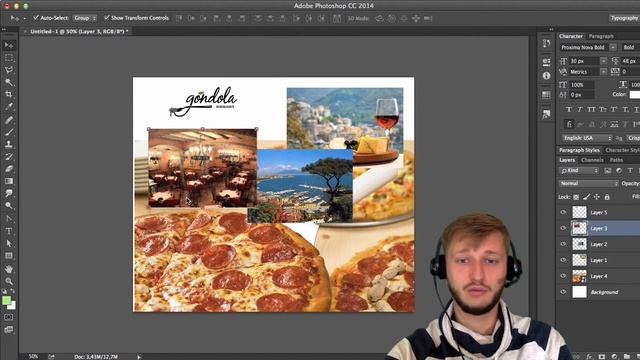This screenshot has width=640, height=360.
Task: Select the Lasso tool
Action: tap(9, 70)
